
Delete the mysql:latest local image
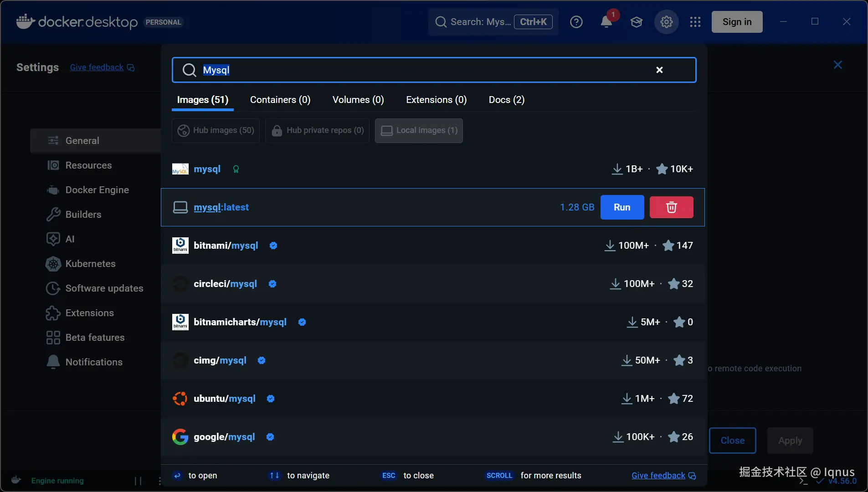(672, 207)
